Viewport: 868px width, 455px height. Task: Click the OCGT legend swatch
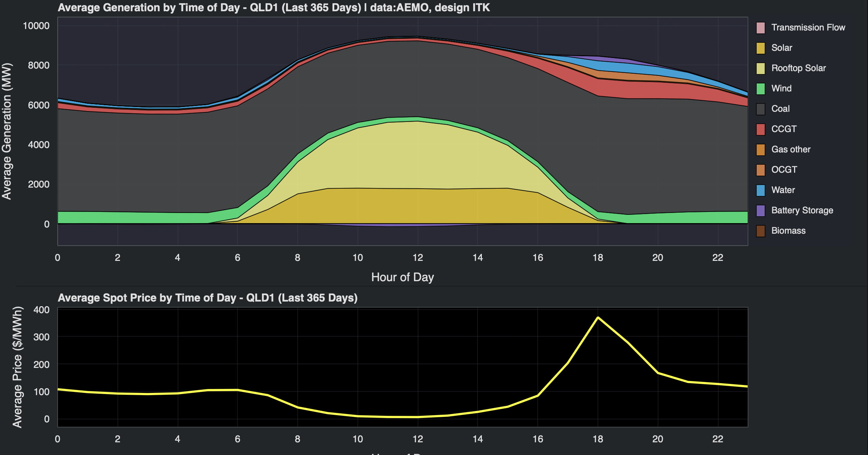pyautogui.click(x=760, y=170)
